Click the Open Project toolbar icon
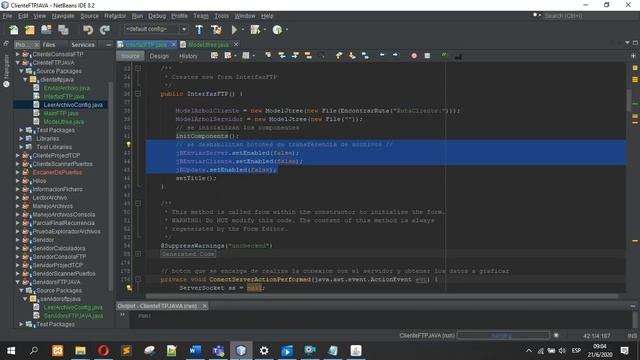This screenshot has height=360, width=640. [46, 30]
